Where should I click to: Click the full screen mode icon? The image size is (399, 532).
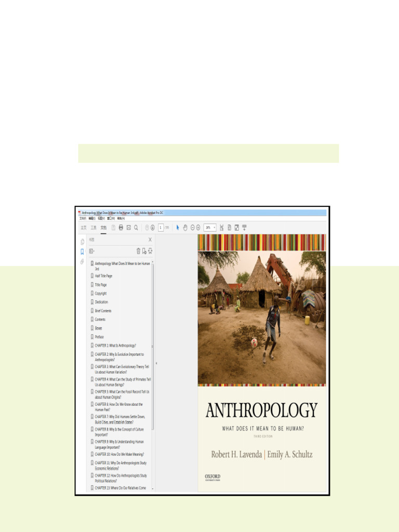(x=237, y=228)
